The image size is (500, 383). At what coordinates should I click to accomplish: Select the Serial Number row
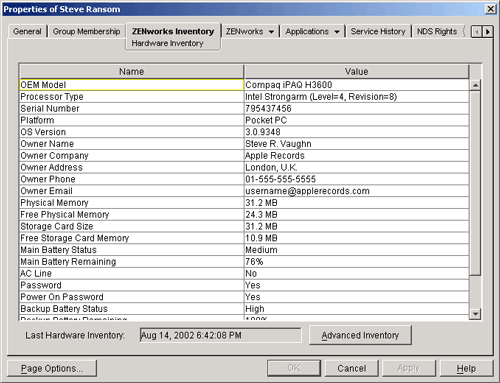131,109
